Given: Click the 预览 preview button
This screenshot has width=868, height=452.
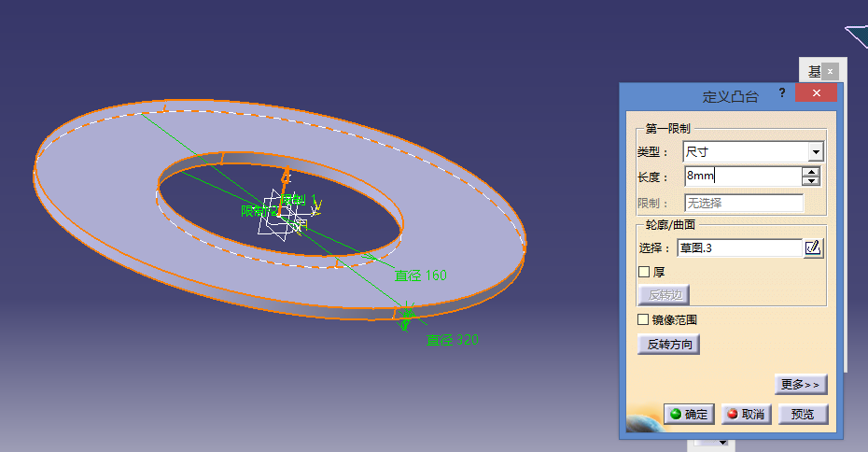Looking at the screenshot, I should [804, 414].
